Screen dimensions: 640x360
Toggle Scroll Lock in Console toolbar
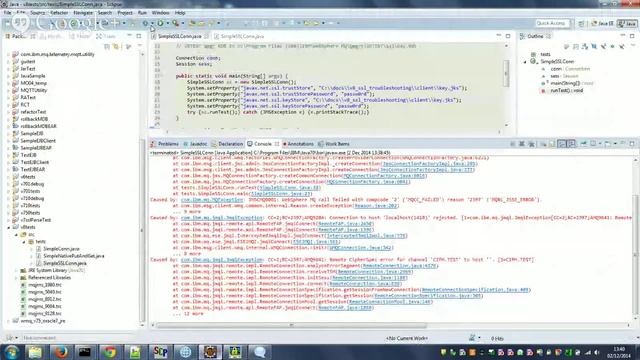552,144
